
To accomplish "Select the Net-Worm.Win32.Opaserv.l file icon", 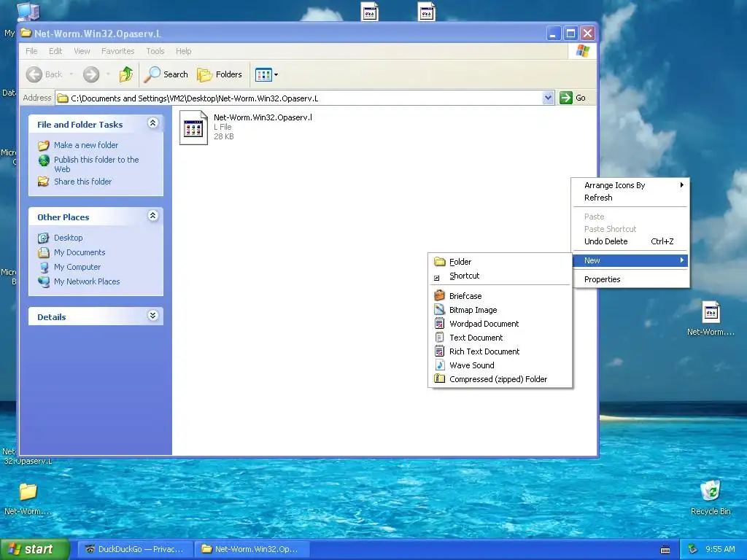I will click(193, 128).
